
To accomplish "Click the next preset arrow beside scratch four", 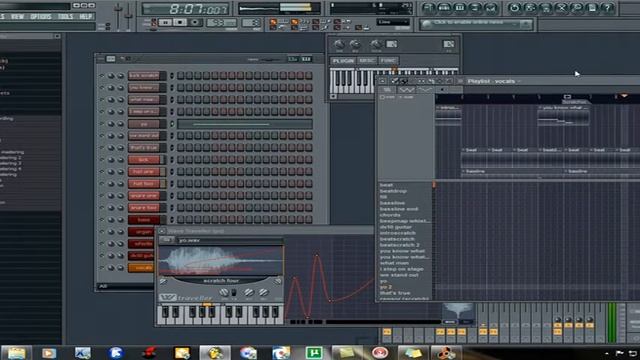I will coord(278,281).
